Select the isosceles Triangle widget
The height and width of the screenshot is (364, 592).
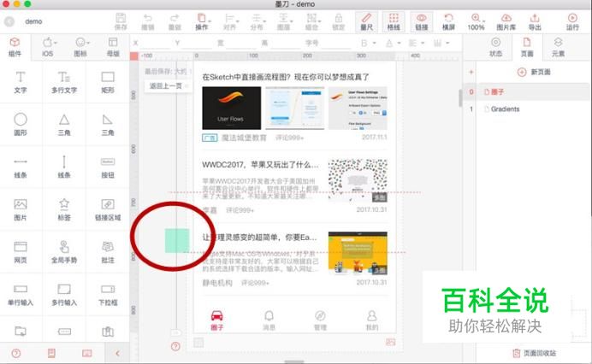tap(64, 125)
